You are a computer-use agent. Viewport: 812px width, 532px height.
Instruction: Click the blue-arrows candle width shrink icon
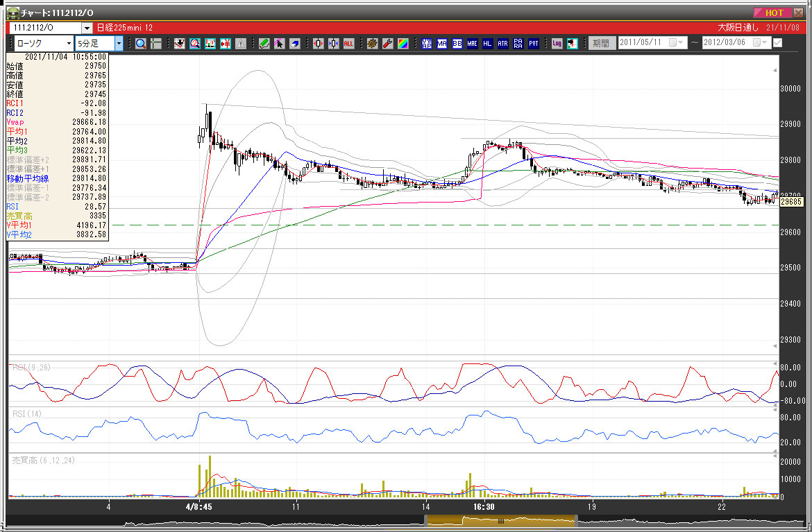click(x=333, y=44)
